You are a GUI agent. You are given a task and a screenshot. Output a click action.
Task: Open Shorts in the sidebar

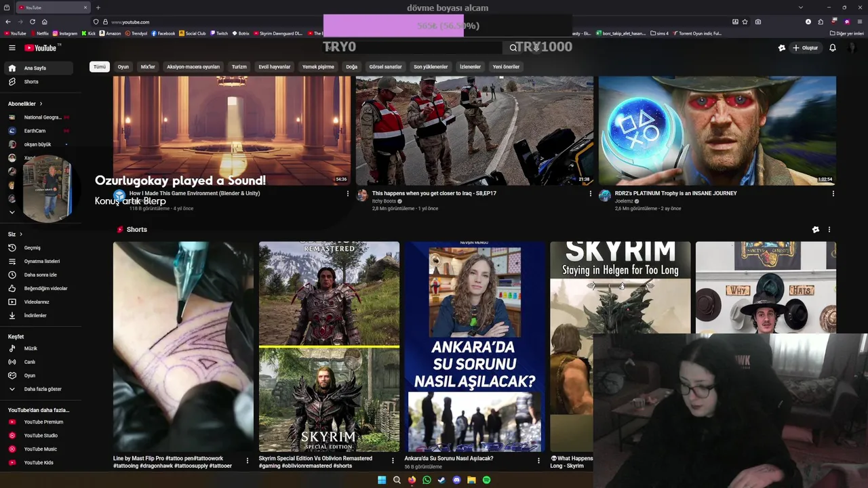(39, 81)
